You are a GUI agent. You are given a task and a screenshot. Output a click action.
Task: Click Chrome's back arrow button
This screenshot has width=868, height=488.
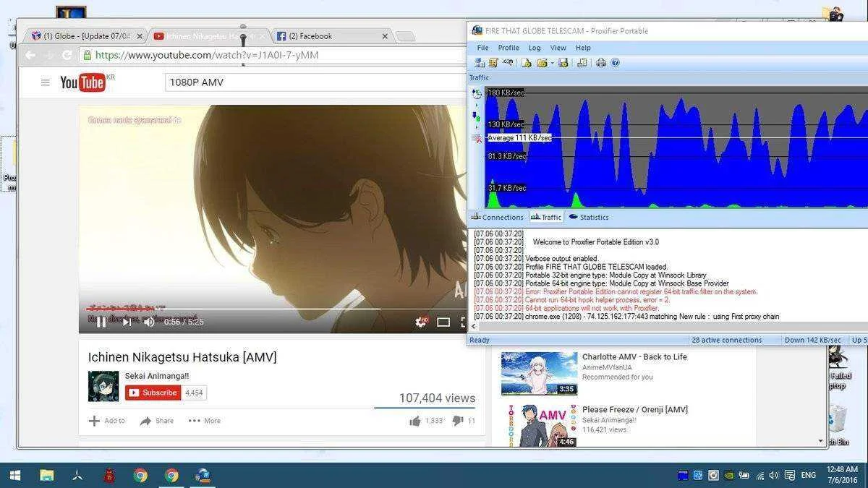click(x=30, y=55)
